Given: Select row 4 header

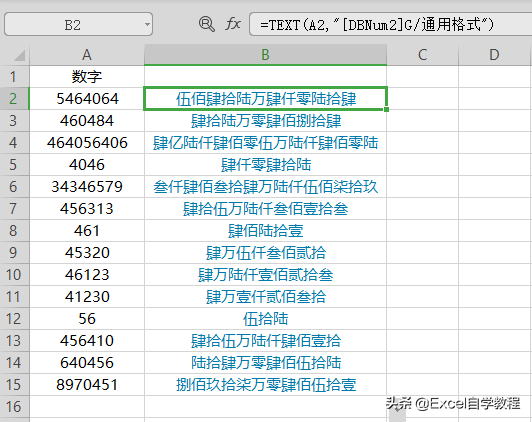Looking at the screenshot, I should click(14, 143).
